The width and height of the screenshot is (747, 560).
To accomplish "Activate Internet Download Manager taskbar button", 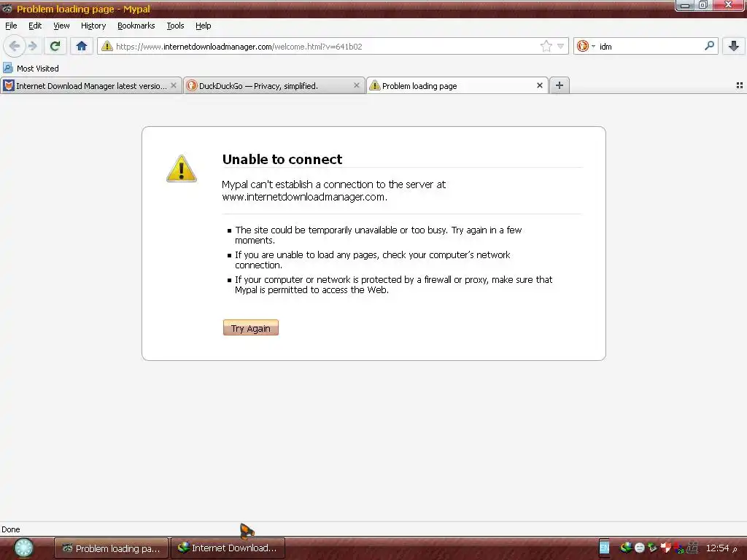I will pos(228,548).
